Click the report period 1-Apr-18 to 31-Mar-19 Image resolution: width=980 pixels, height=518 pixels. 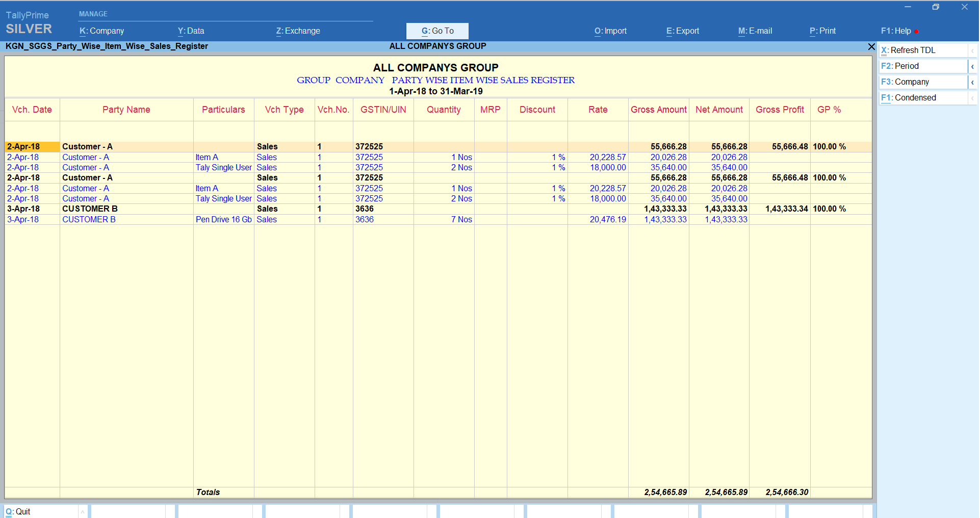tap(436, 92)
